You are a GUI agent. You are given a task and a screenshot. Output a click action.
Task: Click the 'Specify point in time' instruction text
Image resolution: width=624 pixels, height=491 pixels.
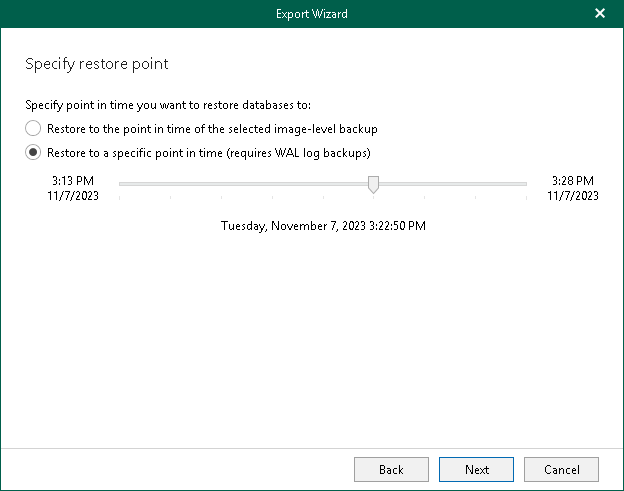[168, 105]
